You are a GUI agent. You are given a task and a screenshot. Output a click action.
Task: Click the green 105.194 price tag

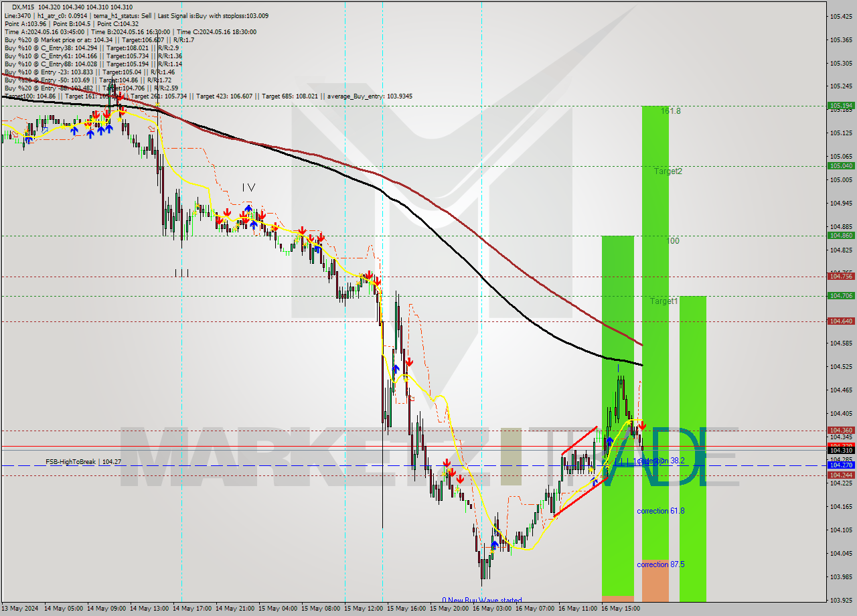tap(841, 106)
